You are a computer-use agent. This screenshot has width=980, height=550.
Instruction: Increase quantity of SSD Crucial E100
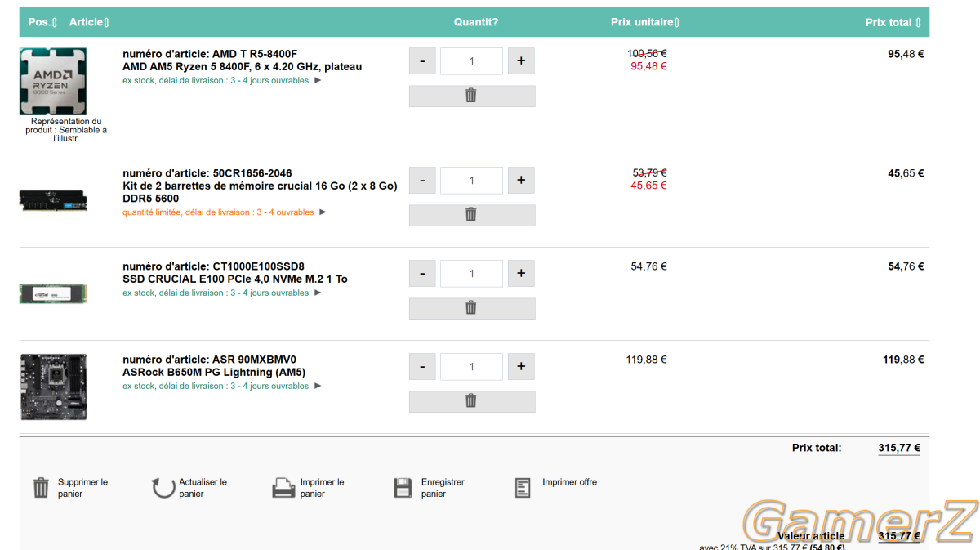[x=521, y=274]
